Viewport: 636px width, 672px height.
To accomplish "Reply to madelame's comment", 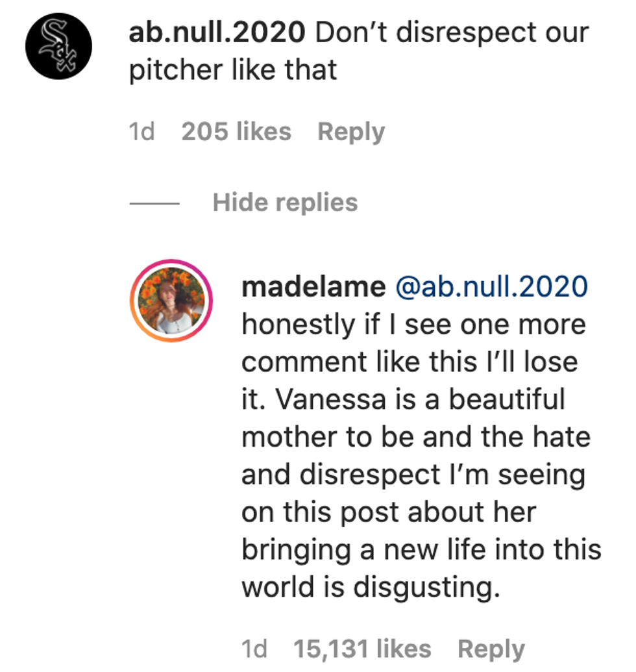I will tap(491, 648).
